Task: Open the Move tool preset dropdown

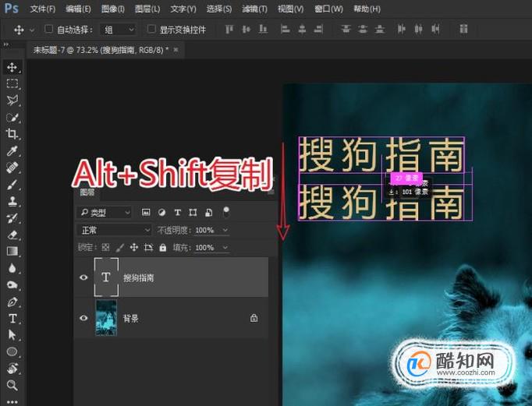Action: [x=32, y=30]
